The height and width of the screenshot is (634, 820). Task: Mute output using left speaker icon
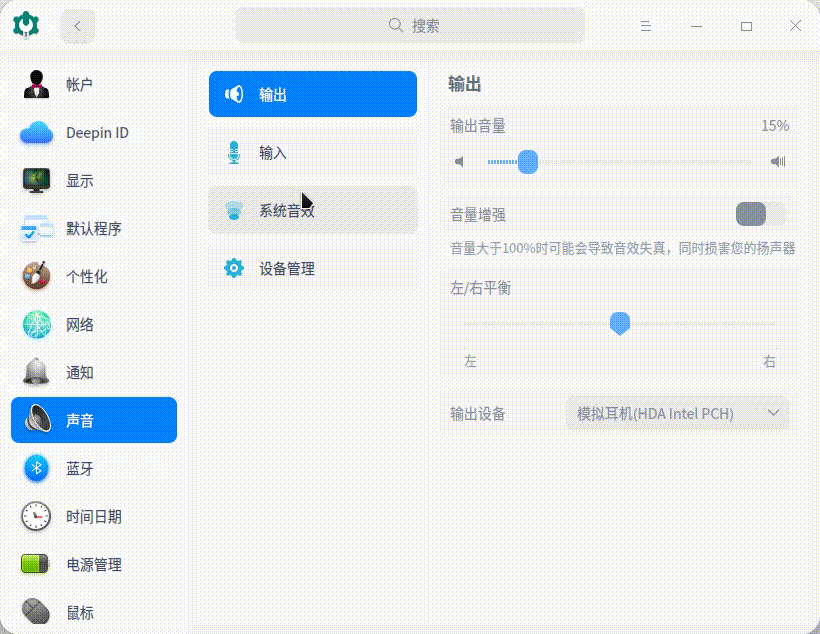coord(459,161)
